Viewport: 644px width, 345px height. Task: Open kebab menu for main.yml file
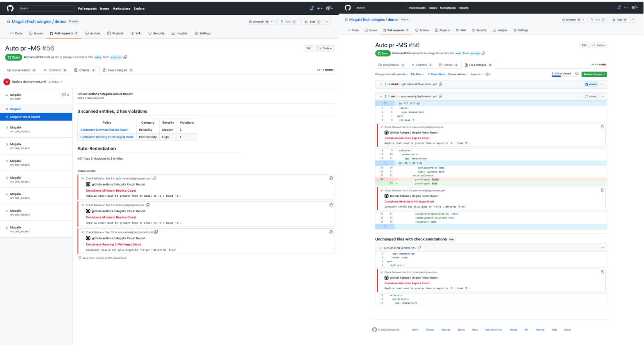click(x=602, y=84)
